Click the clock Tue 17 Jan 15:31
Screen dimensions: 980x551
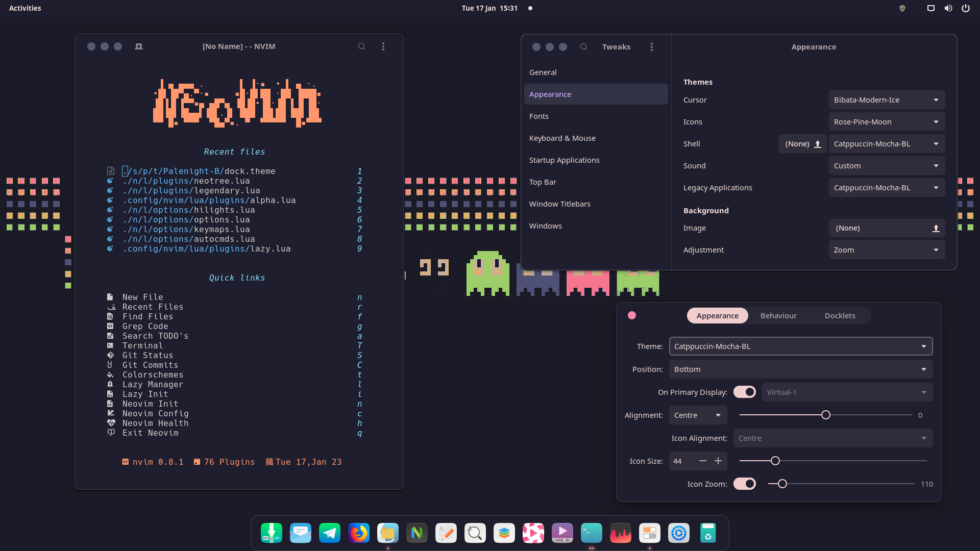coord(489,8)
